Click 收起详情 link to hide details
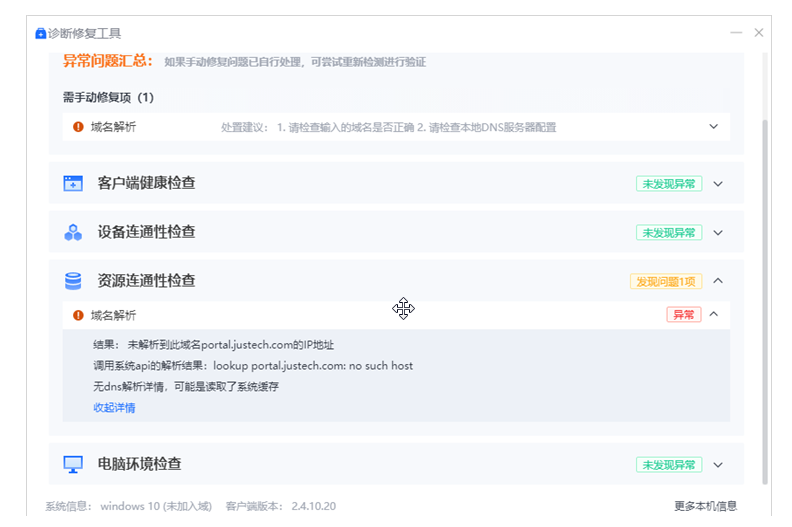Viewport: 792px width, 527px height. (x=114, y=407)
